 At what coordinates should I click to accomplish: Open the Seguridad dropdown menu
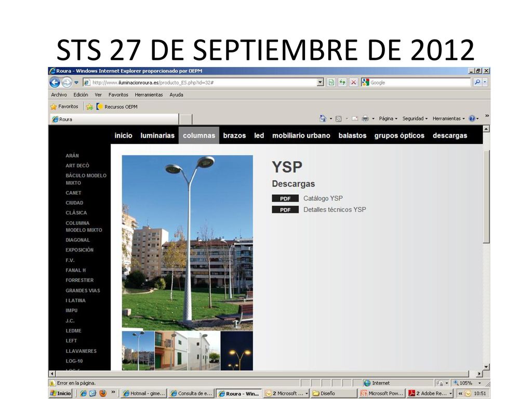(x=415, y=118)
